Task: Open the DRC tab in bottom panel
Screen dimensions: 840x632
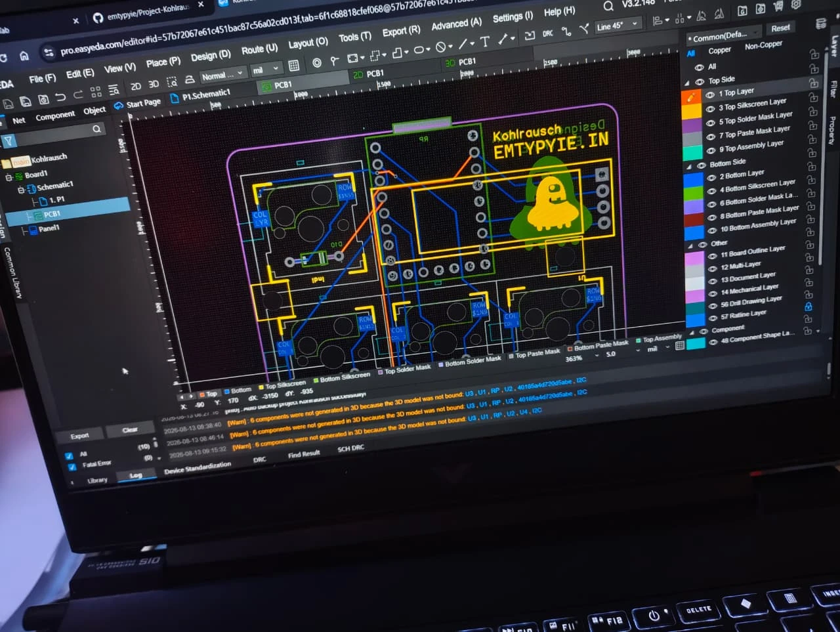Action: 260,459
